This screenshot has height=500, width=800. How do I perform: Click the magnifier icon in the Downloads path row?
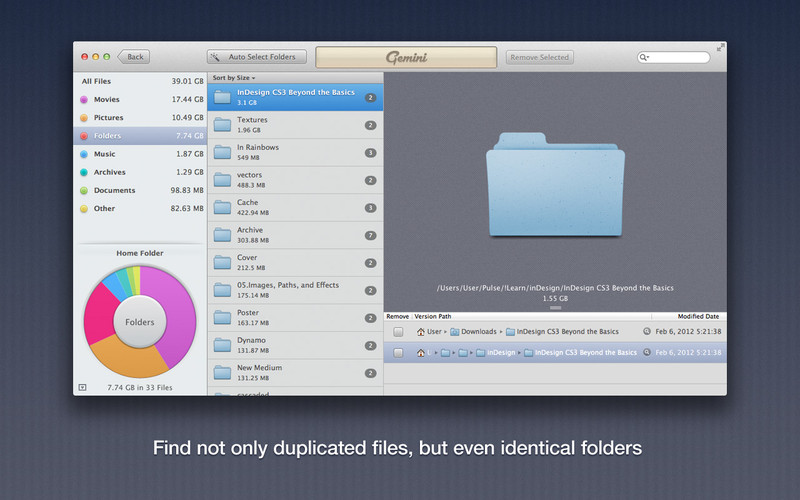(x=647, y=331)
